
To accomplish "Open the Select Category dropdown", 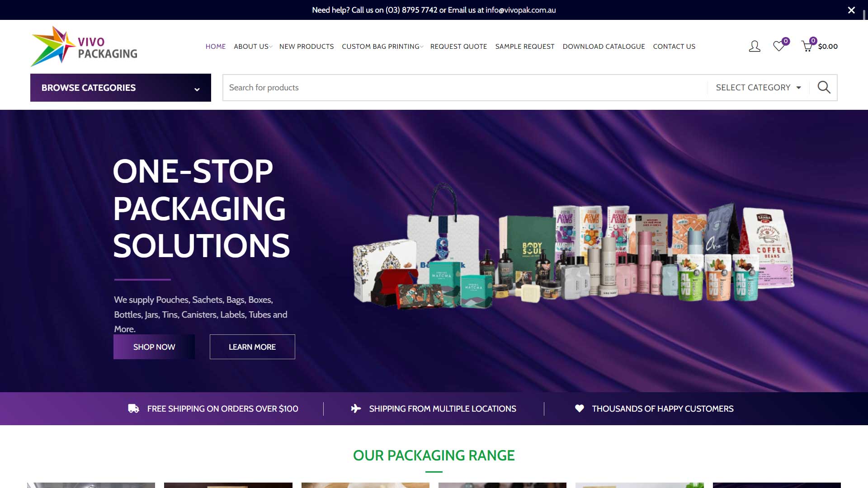I will (758, 87).
